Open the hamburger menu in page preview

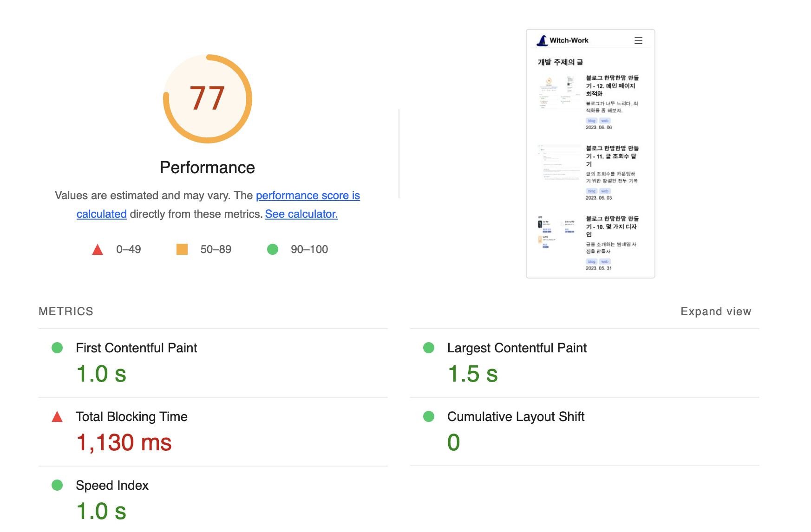coord(638,41)
